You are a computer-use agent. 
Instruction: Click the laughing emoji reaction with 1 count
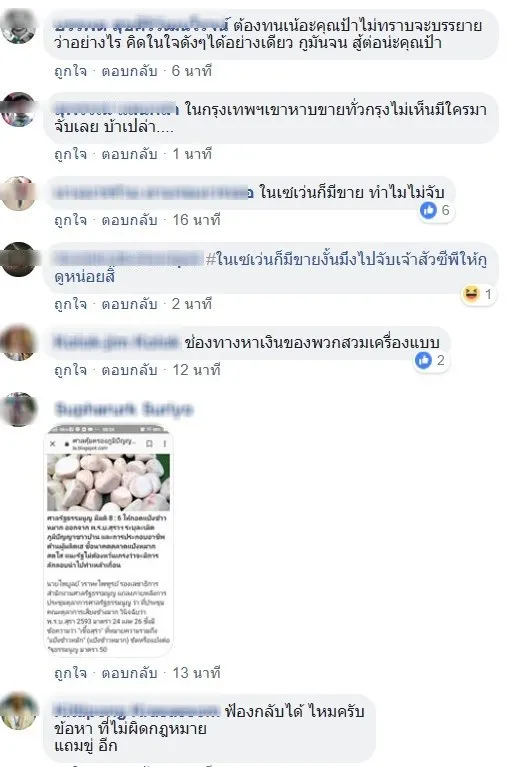pyautogui.click(x=478, y=294)
